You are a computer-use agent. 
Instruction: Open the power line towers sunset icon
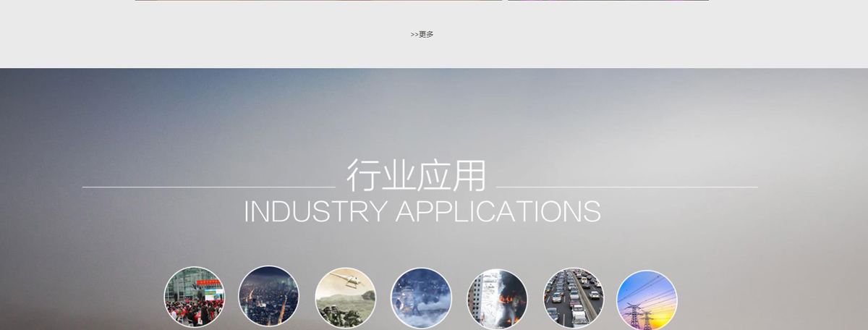point(647,300)
